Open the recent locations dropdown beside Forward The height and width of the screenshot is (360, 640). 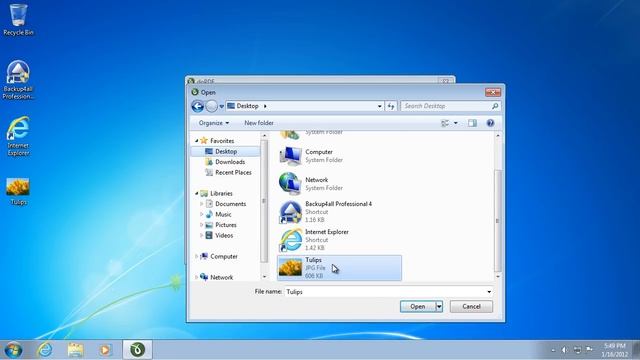[222, 107]
